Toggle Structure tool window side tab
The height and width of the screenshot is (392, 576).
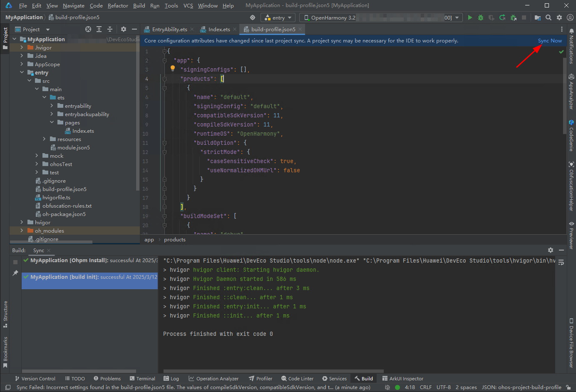pyautogui.click(x=5, y=314)
